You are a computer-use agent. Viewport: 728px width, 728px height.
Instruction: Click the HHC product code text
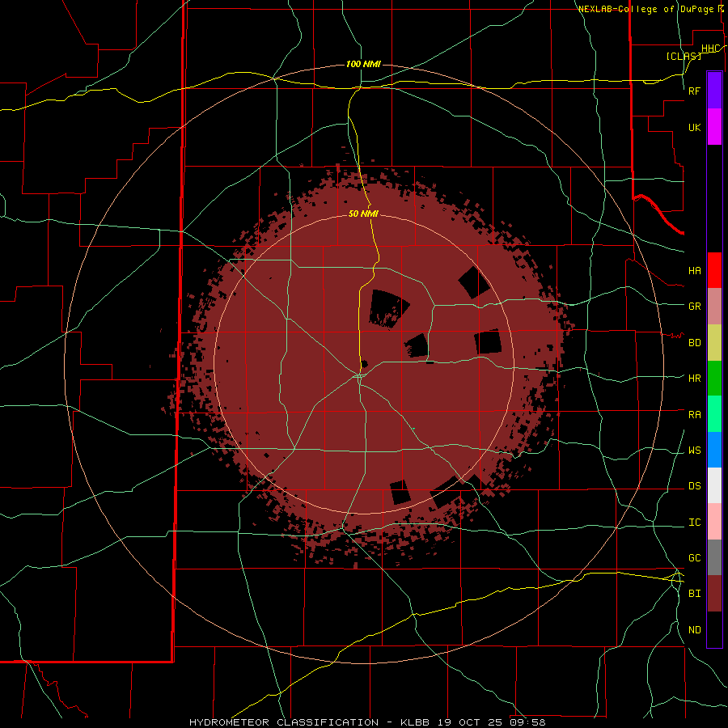point(710,49)
